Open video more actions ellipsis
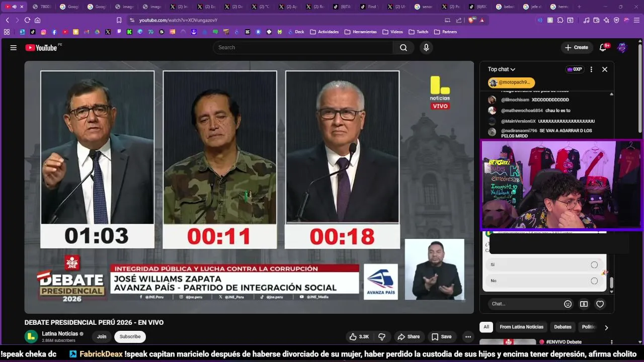644x362 pixels. click(x=468, y=337)
